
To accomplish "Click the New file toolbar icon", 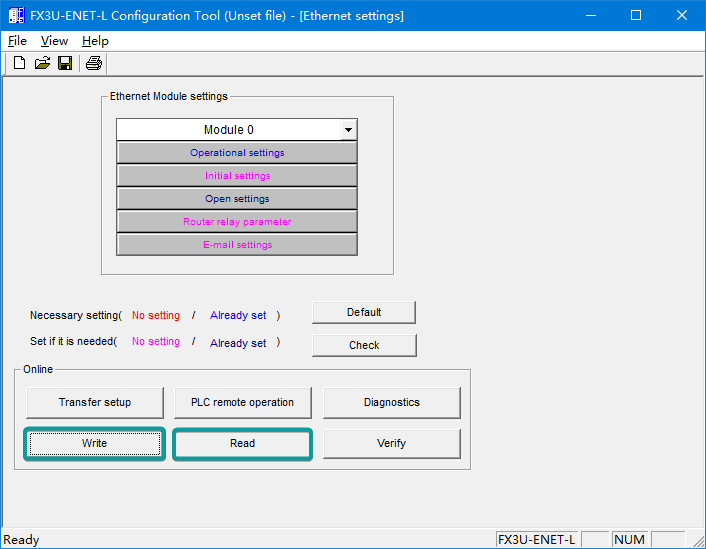I will point(19,63).
